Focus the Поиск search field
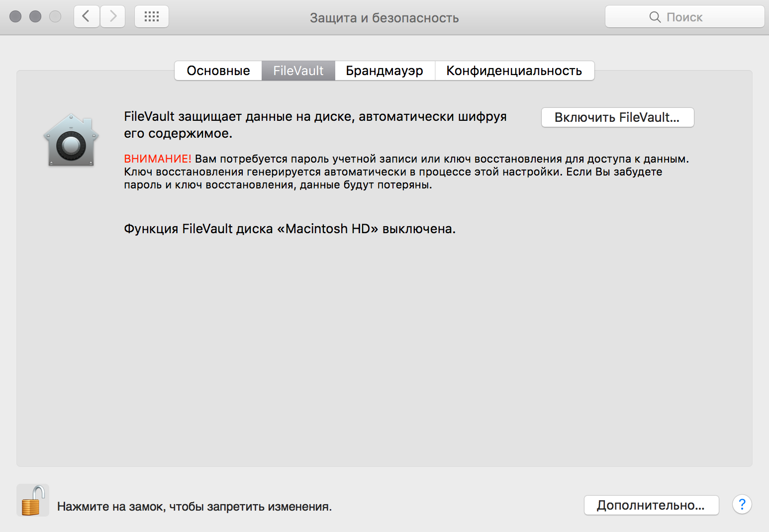Screen dimensions: 769x532 point(684,17)
